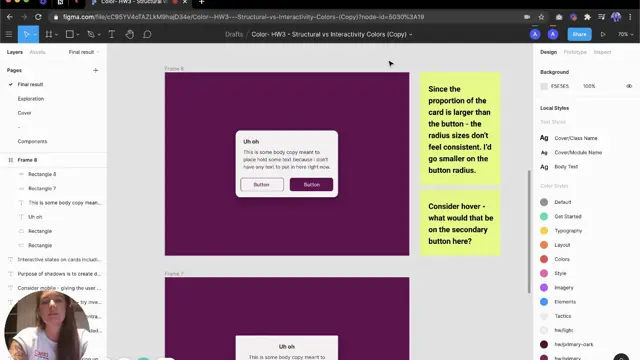Select the yellow hover sticky note
The image size is (640, 360).
(x=460, y=223)
